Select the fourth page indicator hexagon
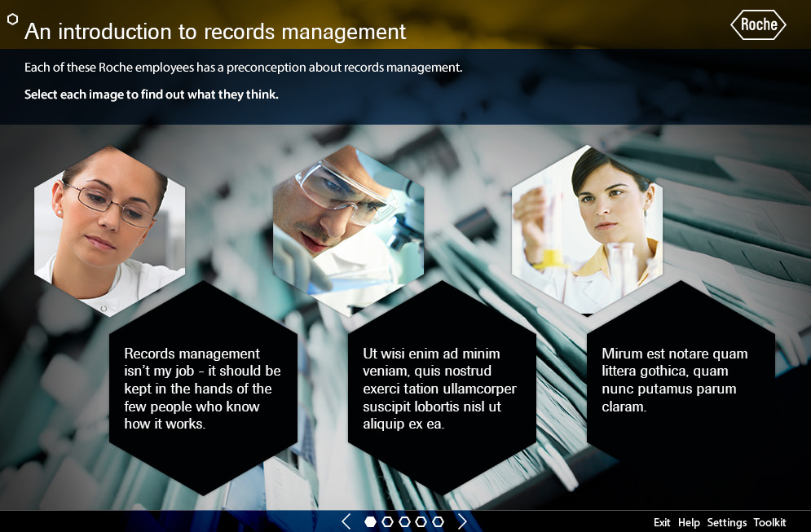The height and width of the screenshot is (532, 811). click(x=421, y=521)
